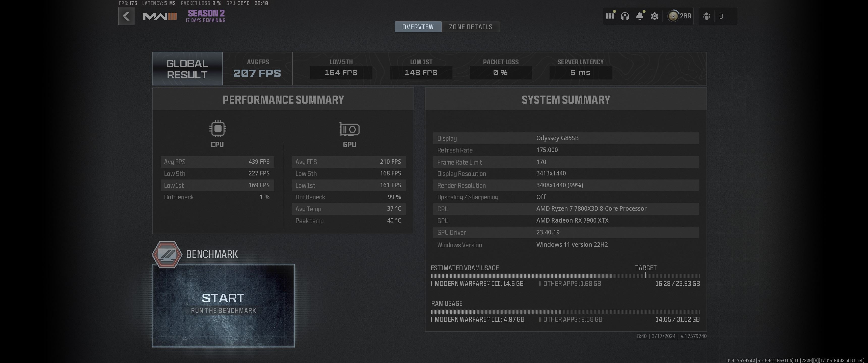Click the Benchmark hexagon badge icon
This screenshot has width=868, height=363.
(167, 255)
